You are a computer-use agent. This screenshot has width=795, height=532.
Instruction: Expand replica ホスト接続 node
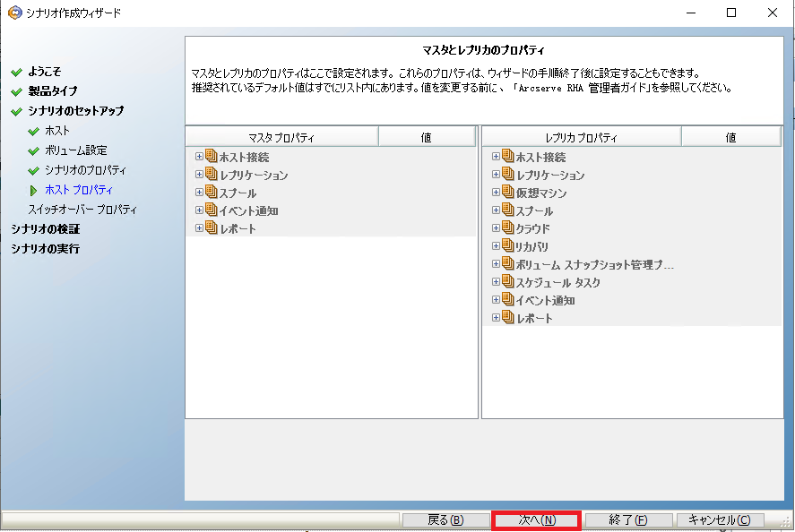pos(496,157)
